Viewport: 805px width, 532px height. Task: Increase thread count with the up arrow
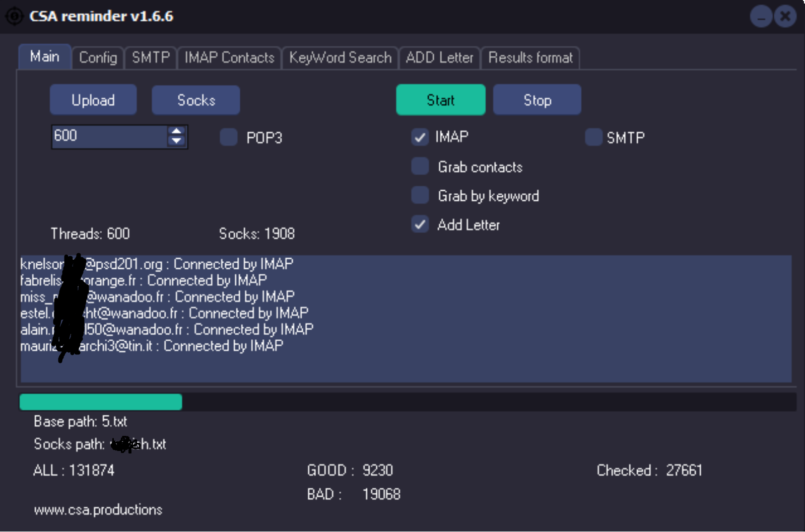click(176, 131)
